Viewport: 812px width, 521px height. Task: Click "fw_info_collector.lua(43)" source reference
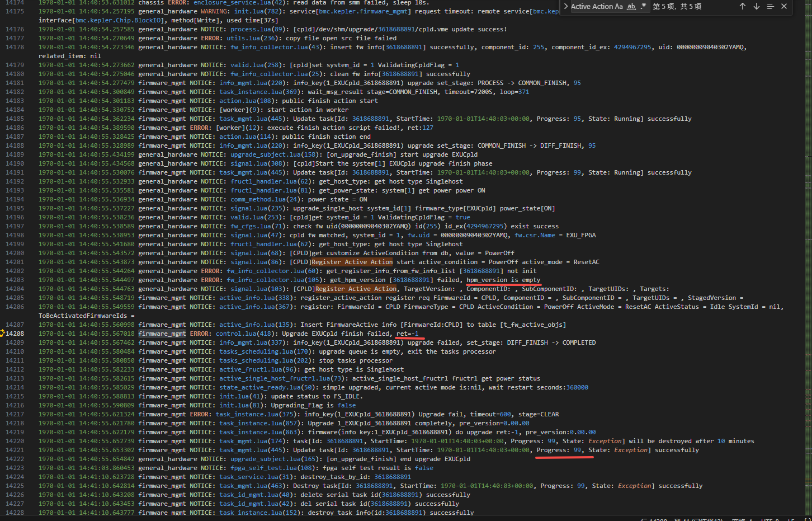pos(276,47)
